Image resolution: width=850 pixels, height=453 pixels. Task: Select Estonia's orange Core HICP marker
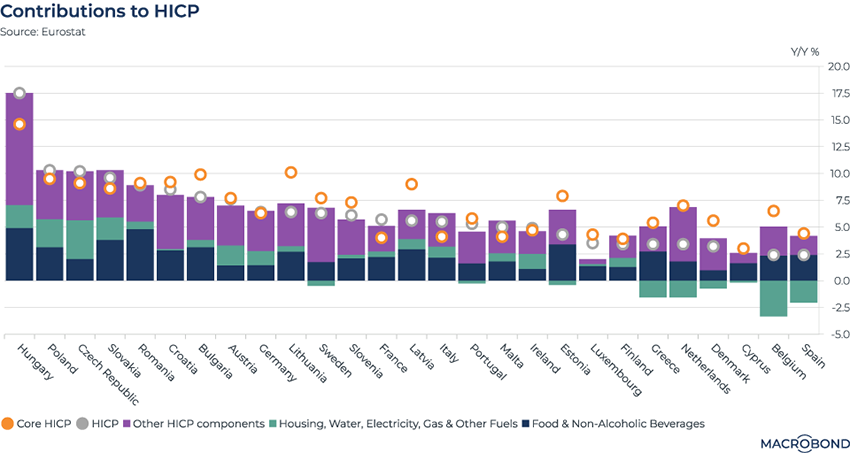(562, 196)
